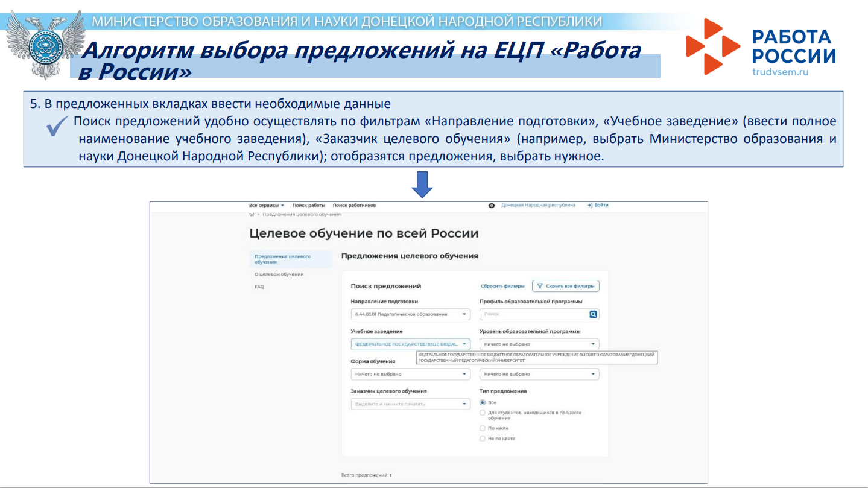The width and height of the screenshot is (868, 488).
Task: Select the По квоте radio button
Action: click(x=483, y=428)
